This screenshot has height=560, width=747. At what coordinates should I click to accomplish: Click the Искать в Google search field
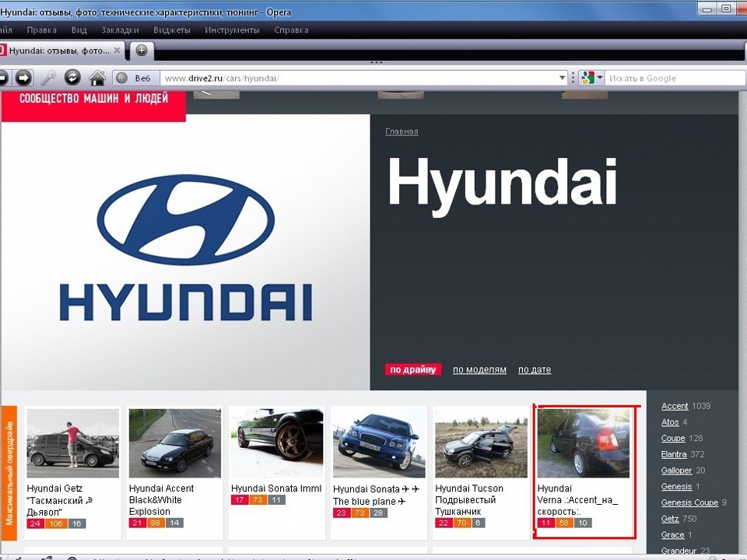pos(675,78)
